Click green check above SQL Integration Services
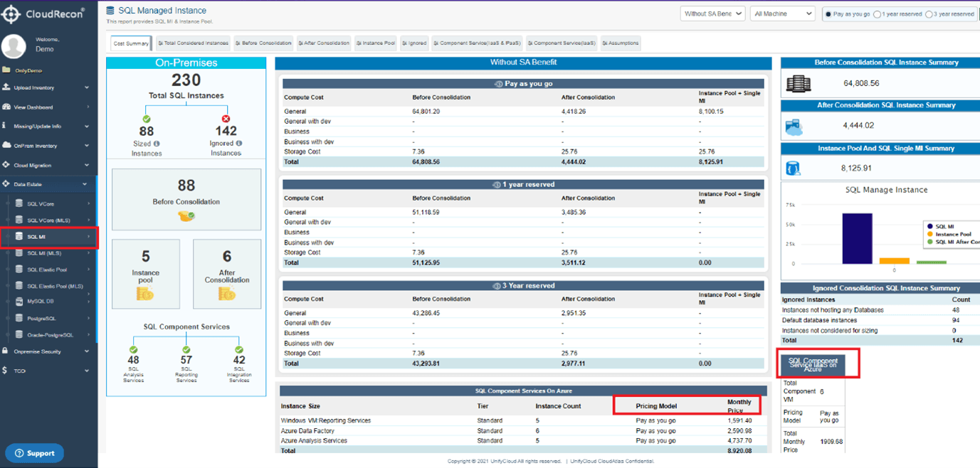The image size is (980, 468). click(239, 350)
